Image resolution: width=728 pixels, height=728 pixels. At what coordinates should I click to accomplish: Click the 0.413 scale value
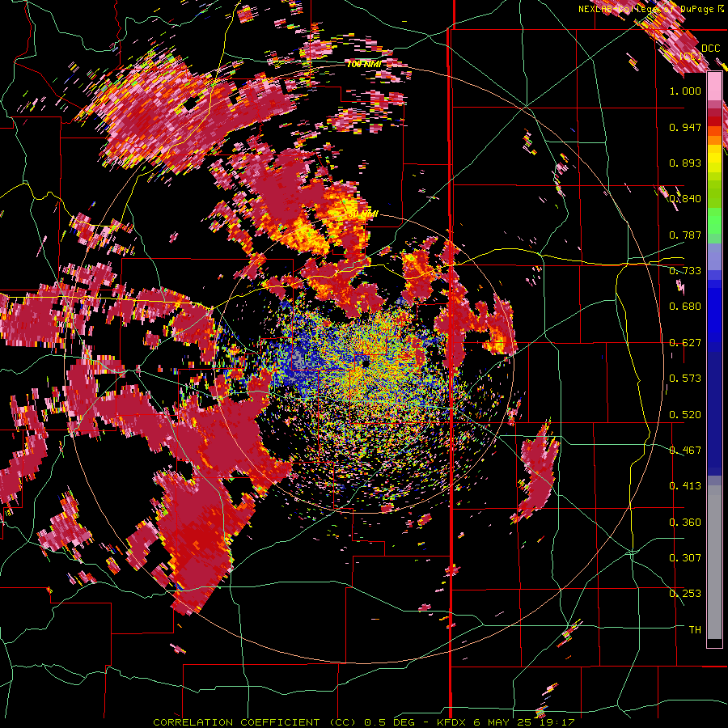tap(685, 486)
